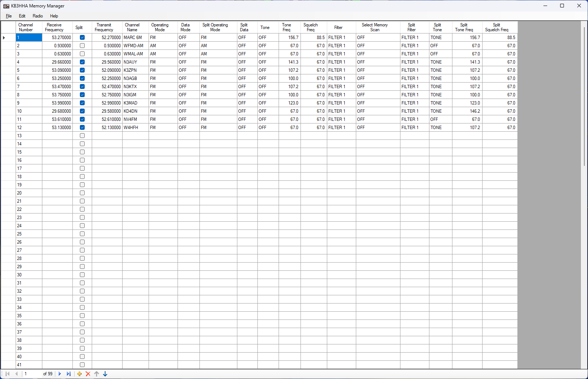Move channel down with blue arrow icon
The width and height of the screenshot is (588, 379).
click(105, 374)
